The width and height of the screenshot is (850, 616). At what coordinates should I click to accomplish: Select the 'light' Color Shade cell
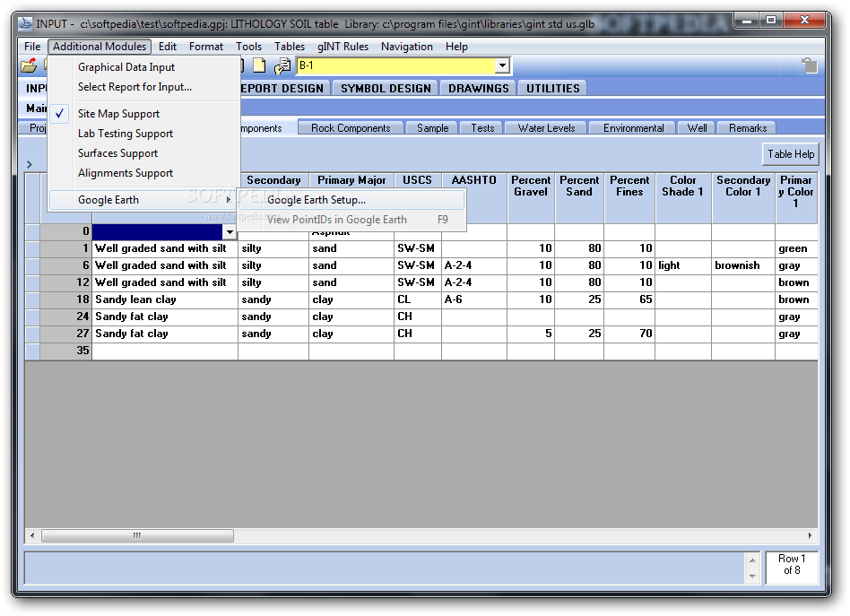tap(683, 265)
